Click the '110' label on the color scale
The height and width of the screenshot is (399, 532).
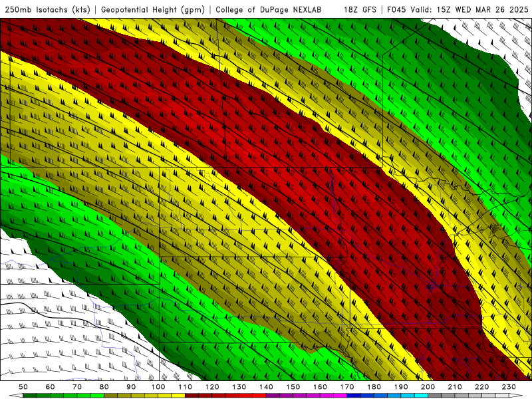[186, 387]
